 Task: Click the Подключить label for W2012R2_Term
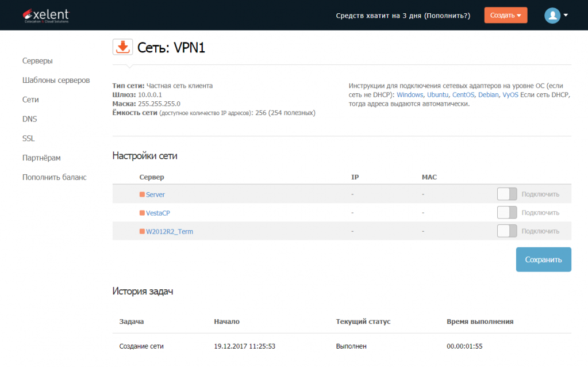[540, 231]
